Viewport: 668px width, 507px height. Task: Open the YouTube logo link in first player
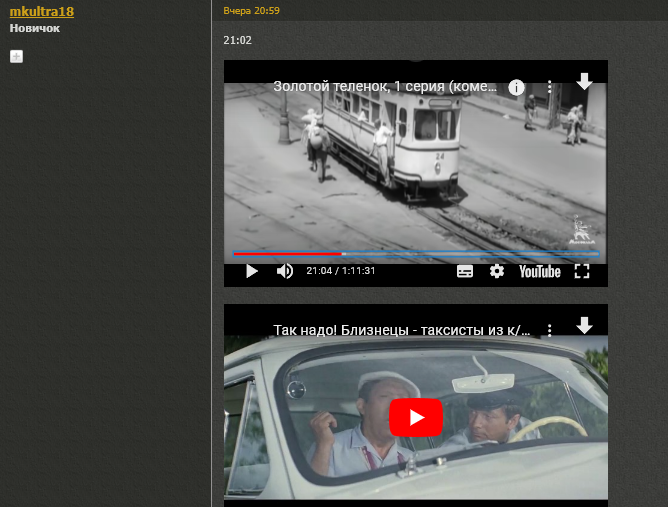point(539,271)
